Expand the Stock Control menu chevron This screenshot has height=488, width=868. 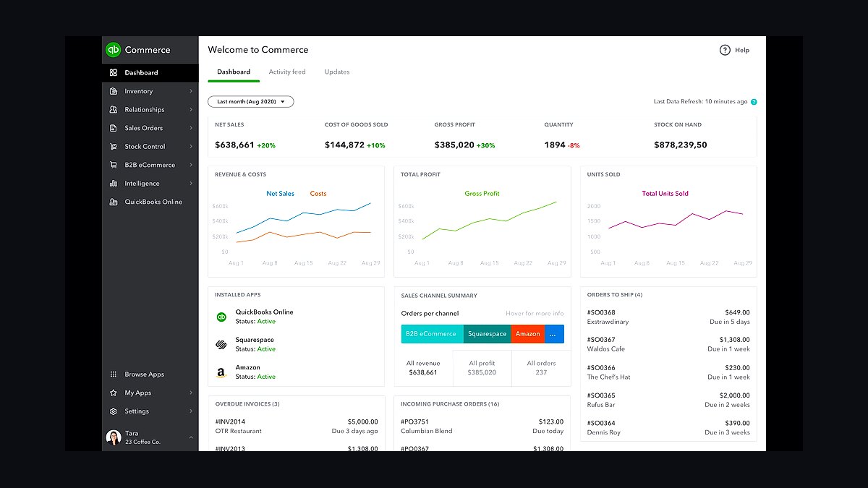(x=191, y=147)
